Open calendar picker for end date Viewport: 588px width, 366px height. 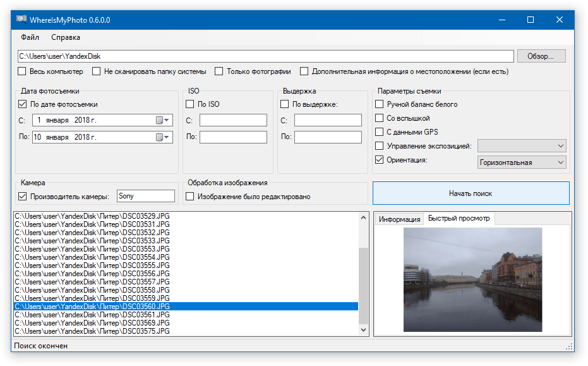162,137
